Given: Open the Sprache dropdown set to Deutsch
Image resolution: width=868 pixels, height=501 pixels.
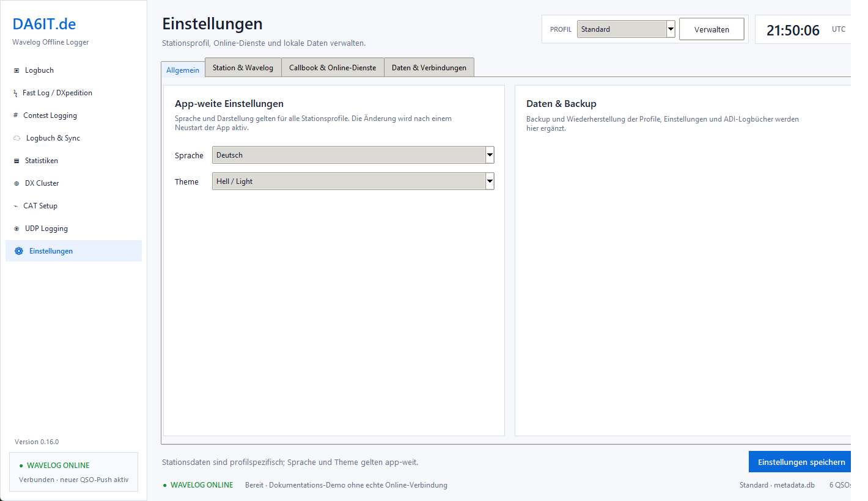Looking at the screenshot, I should [x=353, y=155].
